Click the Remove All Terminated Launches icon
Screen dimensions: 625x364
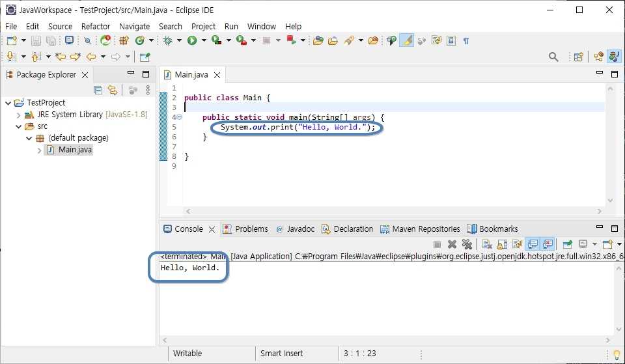click(x=467, y=243)
